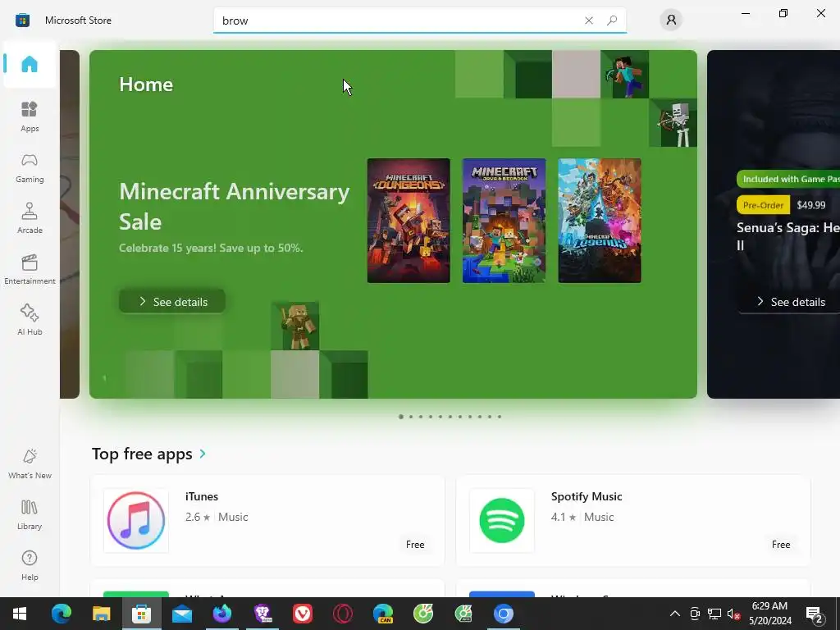Launch Microsoft Edge from taskbar
The image size is (840, 630).
pyautogui.click(x=61, y=614)
